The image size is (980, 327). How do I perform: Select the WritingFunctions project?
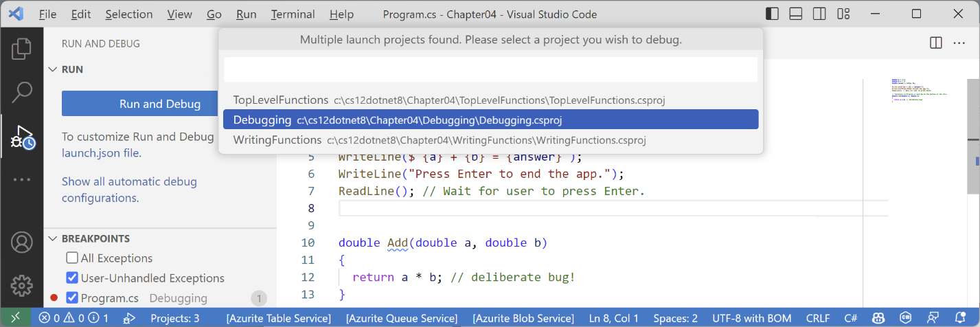pyautogui.click(x=490, y=139)
